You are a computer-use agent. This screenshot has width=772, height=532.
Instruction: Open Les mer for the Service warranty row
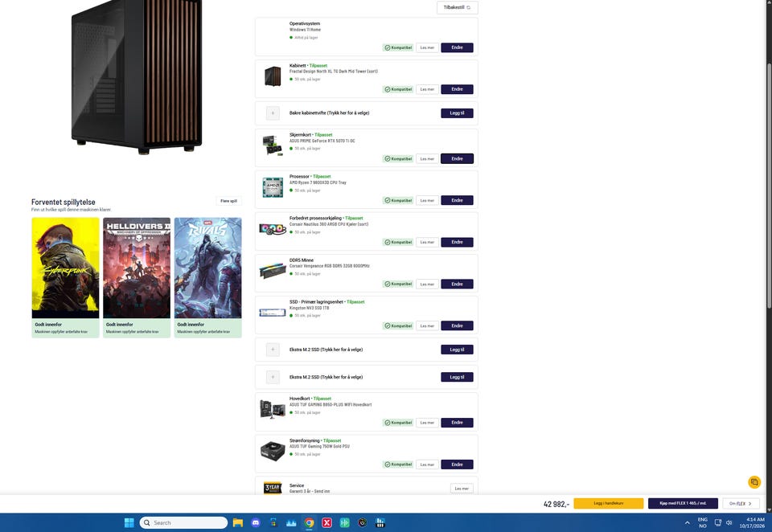[462, 488]
